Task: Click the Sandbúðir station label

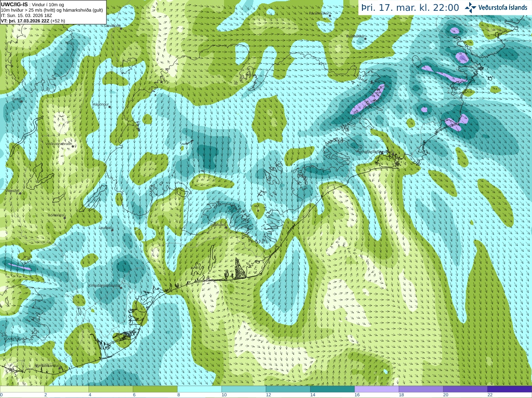Action: point(111,25)
